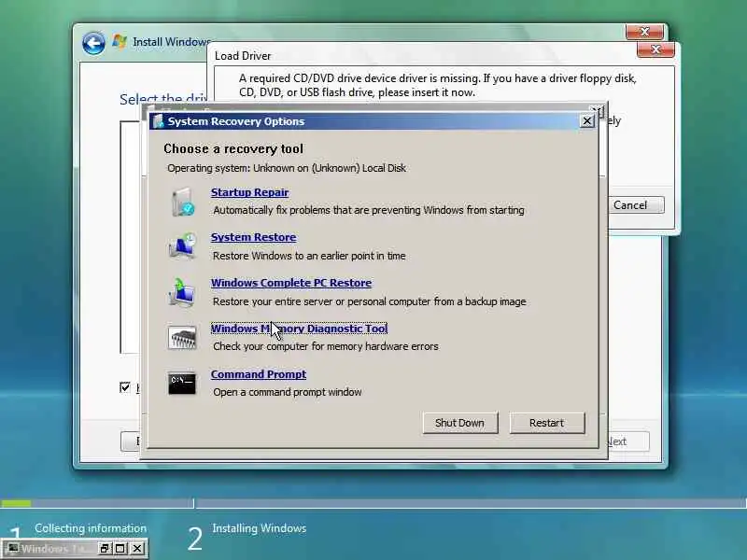Click the "Operating system: Unknown" text
This screenshot has height=560, width=747.
pyautogui.click(x=287, y=168)
